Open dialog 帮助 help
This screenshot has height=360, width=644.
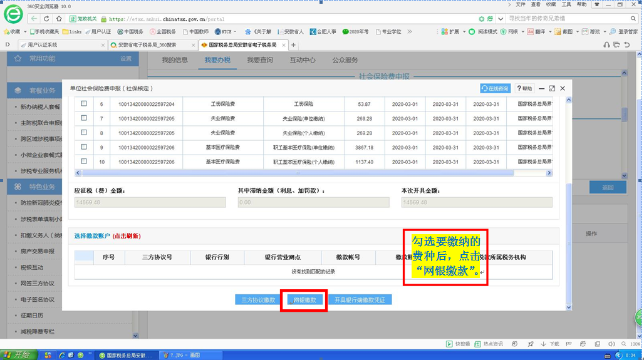[524, 88]
